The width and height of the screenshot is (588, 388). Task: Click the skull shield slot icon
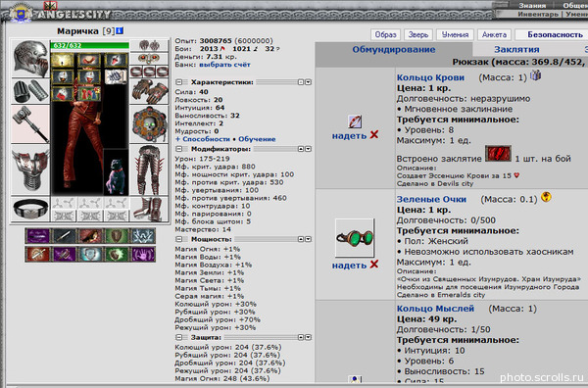tap(149, 124)
